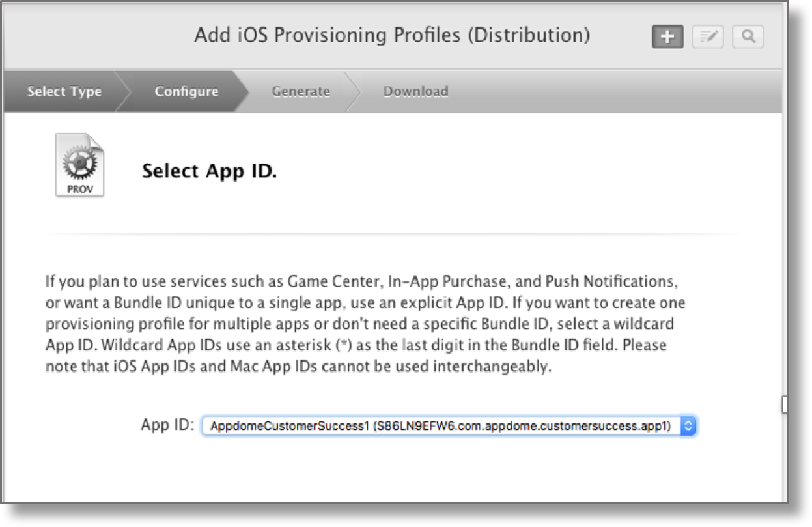This screenshot has height=527, width=812.
Task: Click the plus button to add profile
Action: pos(667,37)
